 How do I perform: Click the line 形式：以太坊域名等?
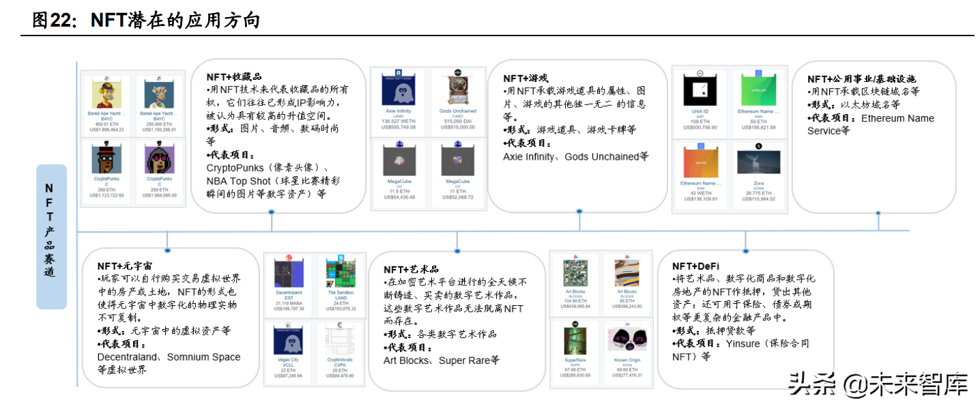(853, 104)
